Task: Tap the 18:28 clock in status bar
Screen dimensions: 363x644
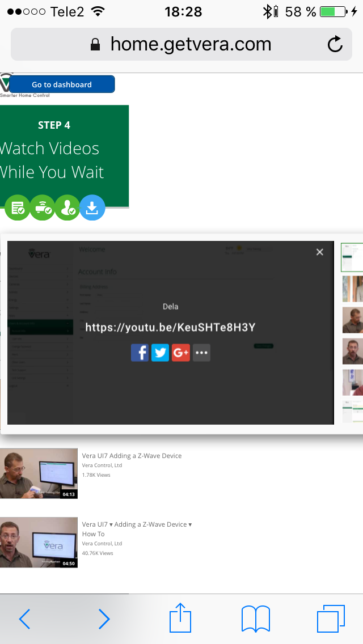Action: point(183,11)
